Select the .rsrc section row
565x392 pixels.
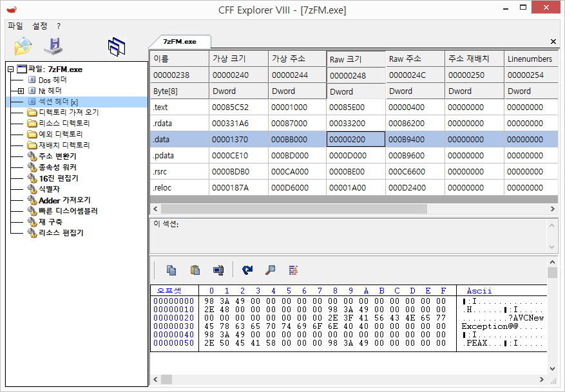[354, 172]
